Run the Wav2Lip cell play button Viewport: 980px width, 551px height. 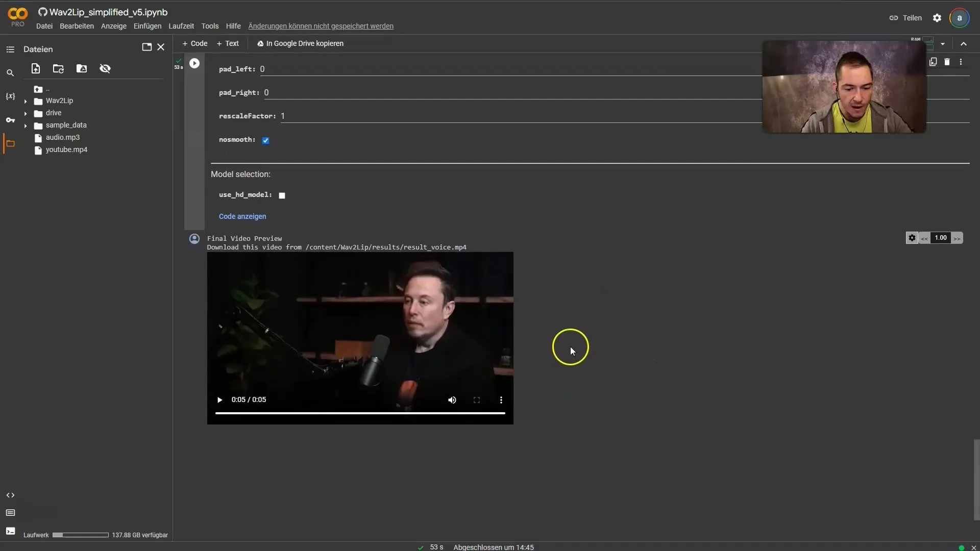[194, 63]
